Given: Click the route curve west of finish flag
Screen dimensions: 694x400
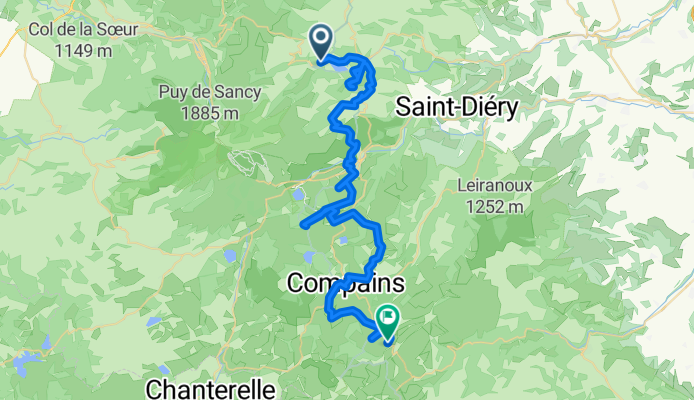Looking at the screenshot, I should coord(331,308).
